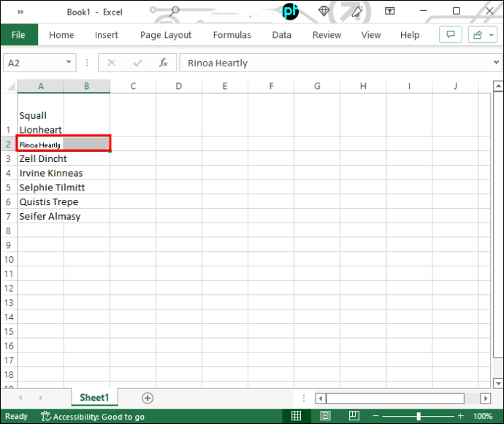
Task: Click horizontal scrollbar right arrow
Action: [x=485, y=398]
